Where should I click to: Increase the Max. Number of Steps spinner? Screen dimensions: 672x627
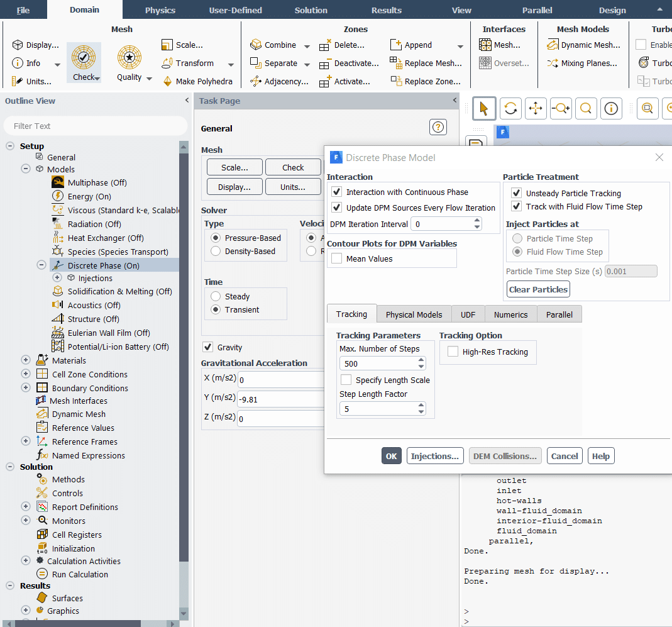[x=421, y=360]
